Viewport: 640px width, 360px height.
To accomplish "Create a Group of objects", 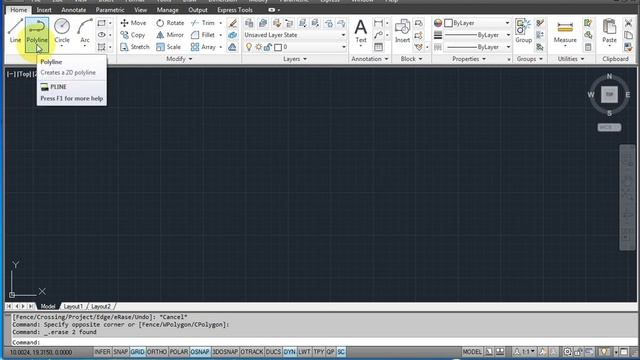I will point(523,31).
